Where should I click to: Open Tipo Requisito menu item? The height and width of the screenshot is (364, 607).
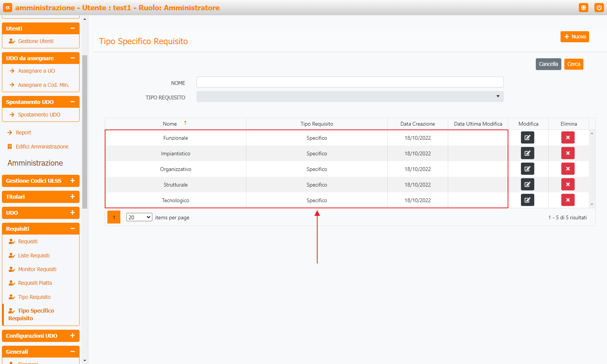click(34, 297)
